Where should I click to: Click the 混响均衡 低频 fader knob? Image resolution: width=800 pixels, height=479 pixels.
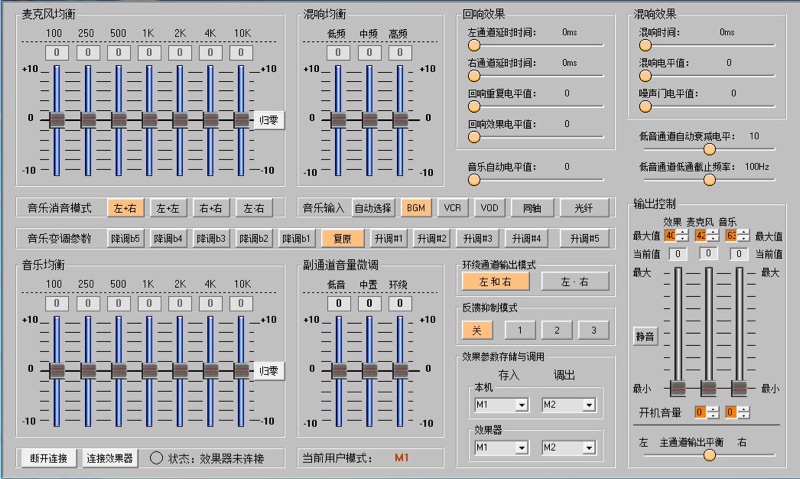338,120
